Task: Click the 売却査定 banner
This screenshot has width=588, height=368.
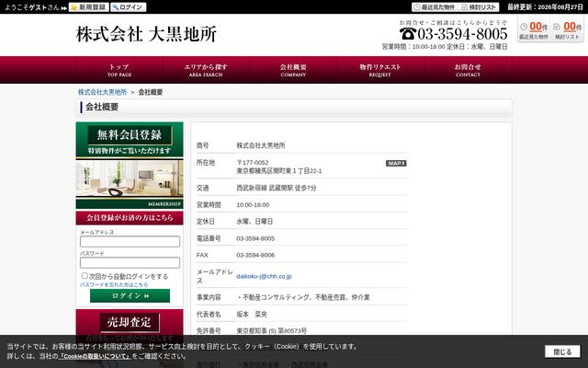Action: (x=130, y=322)
